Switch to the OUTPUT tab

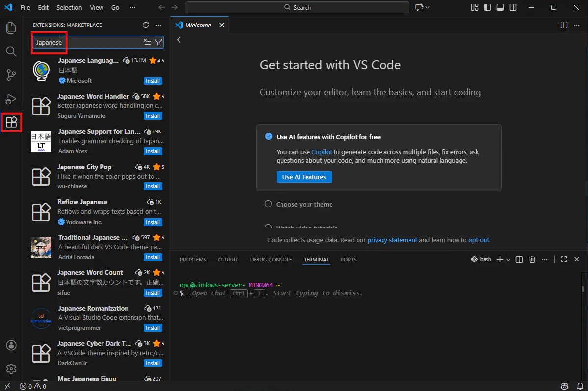[x=228, y=260]
